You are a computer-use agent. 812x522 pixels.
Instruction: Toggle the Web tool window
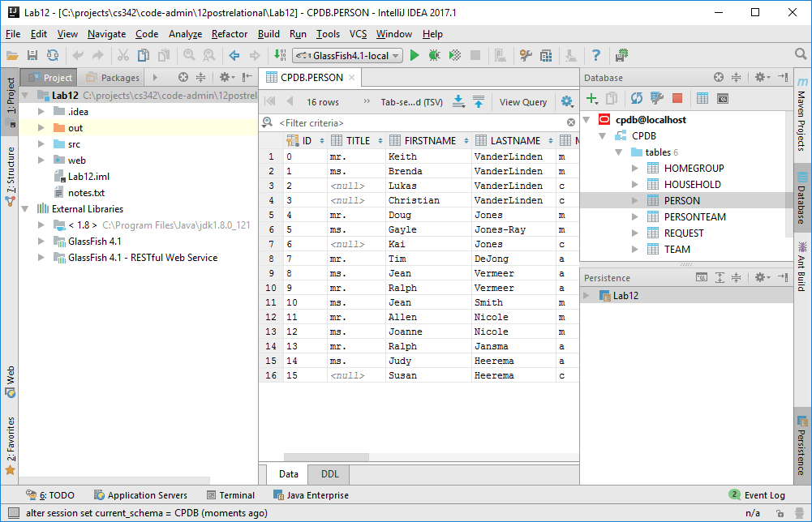tap(11, 382)
